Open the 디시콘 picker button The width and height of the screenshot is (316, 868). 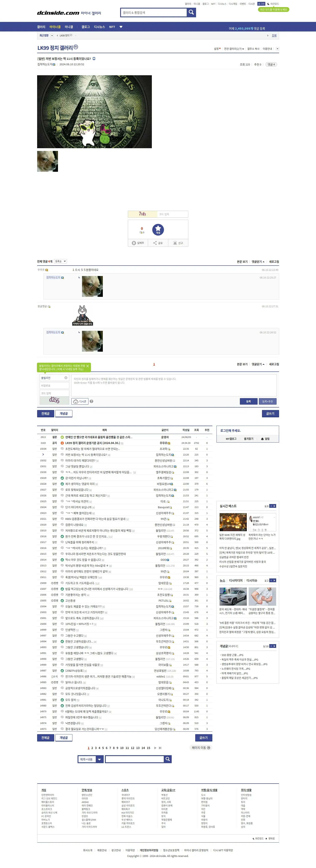80,401
